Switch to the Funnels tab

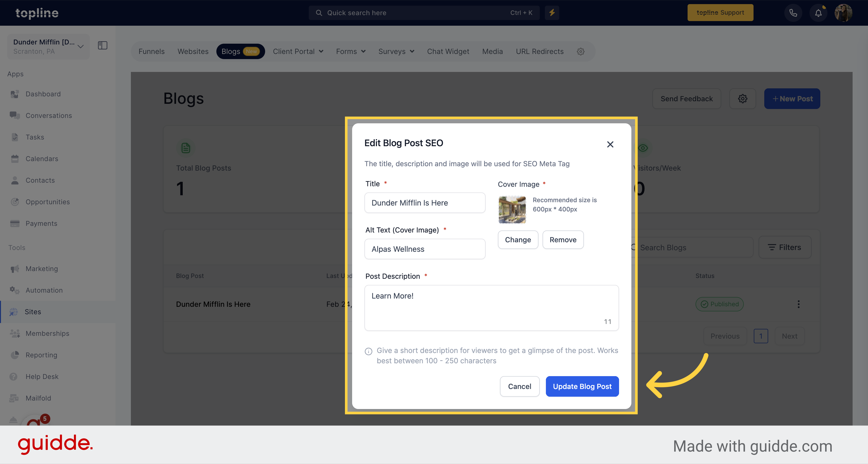(151, 52)
